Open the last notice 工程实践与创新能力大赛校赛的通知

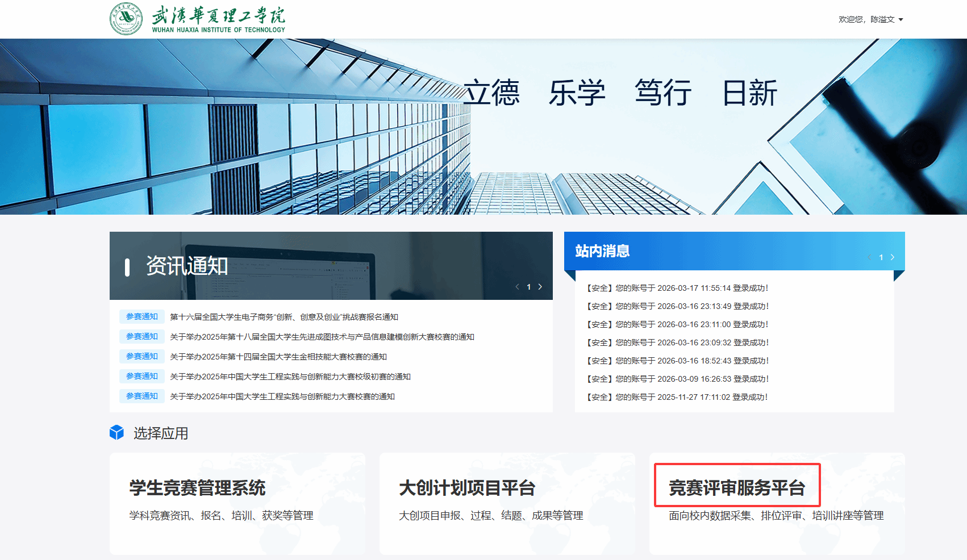click(282, 396)
